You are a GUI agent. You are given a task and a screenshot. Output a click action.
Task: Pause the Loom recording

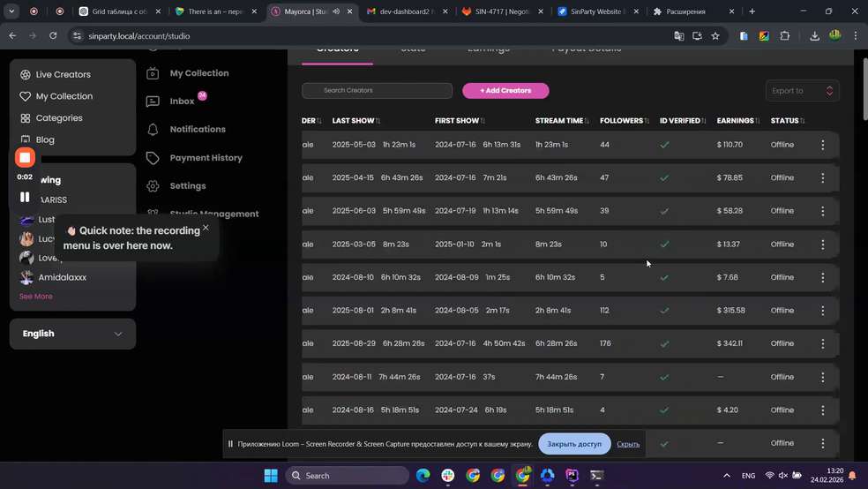coord(25,197)
